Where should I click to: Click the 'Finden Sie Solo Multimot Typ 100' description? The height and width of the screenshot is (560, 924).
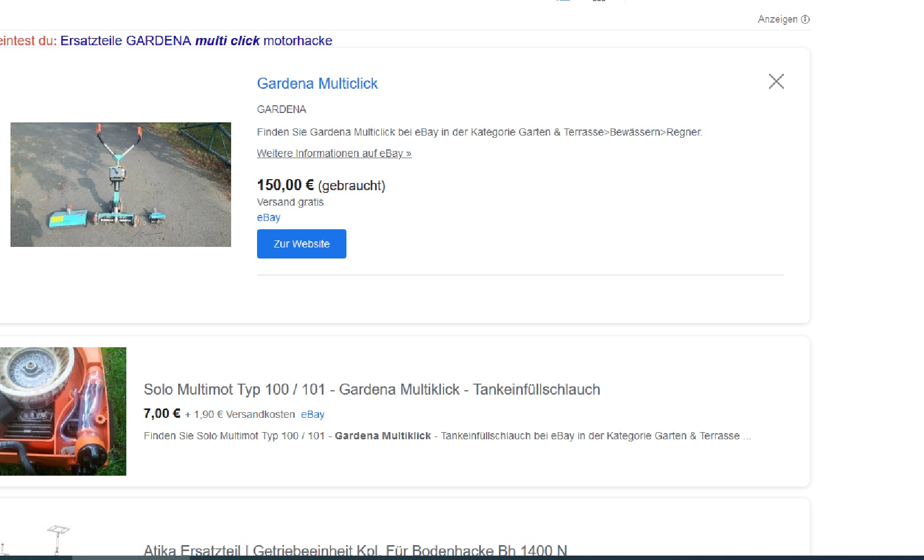447,436
